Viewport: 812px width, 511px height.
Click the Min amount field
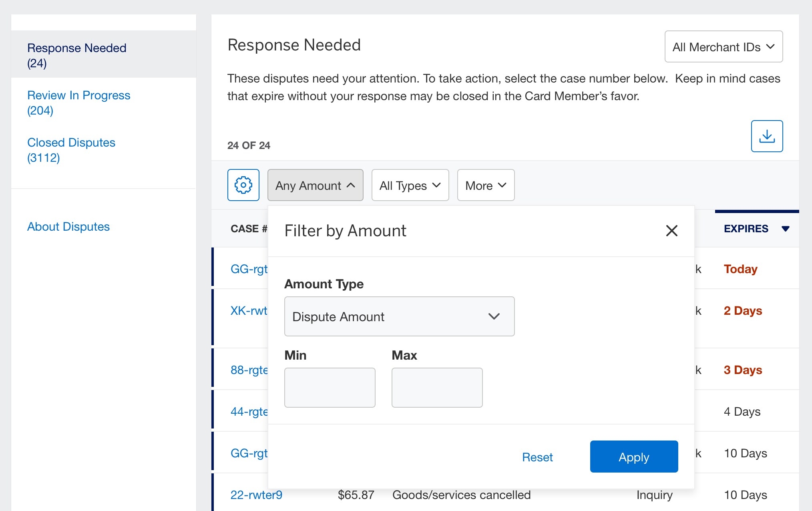coord(330,387)
